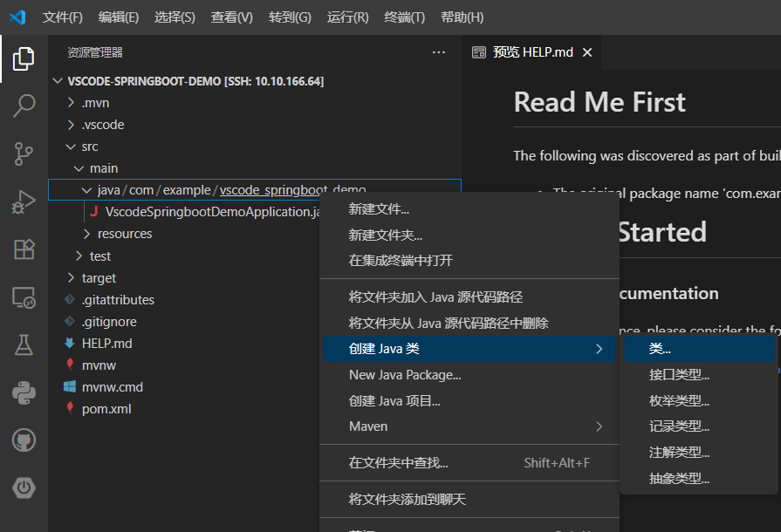Click the preview icon on HELP.md tab
Viewport: 781px width, 532px height.
(x=479, y=52)
